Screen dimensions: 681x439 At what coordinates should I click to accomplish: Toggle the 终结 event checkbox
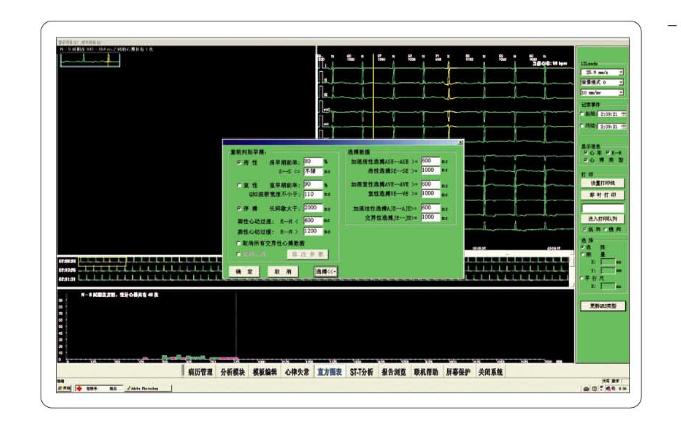(583, 126)
